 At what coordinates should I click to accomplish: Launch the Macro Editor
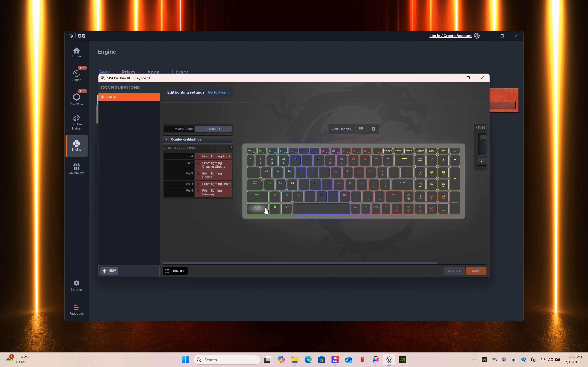[213, 129]
